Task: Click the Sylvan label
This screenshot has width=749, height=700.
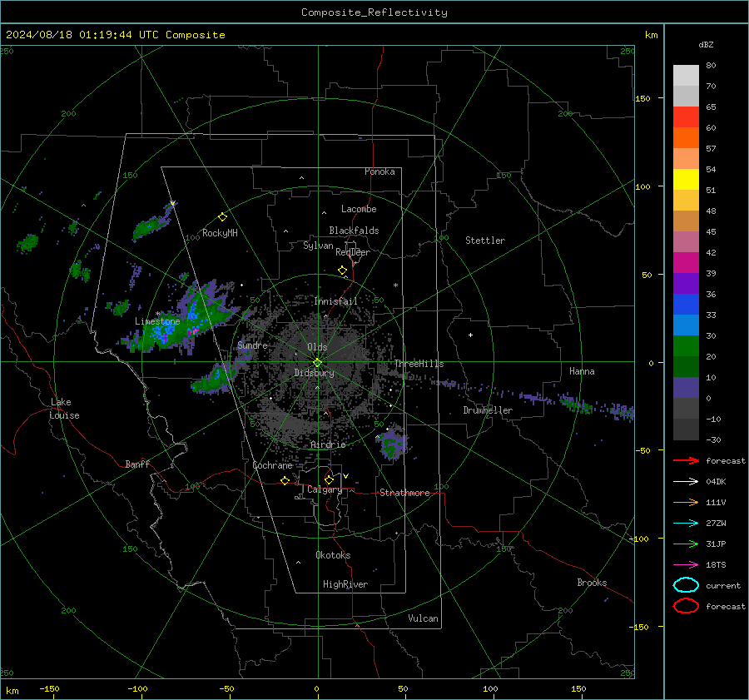Action: click(x=318, y=246)
